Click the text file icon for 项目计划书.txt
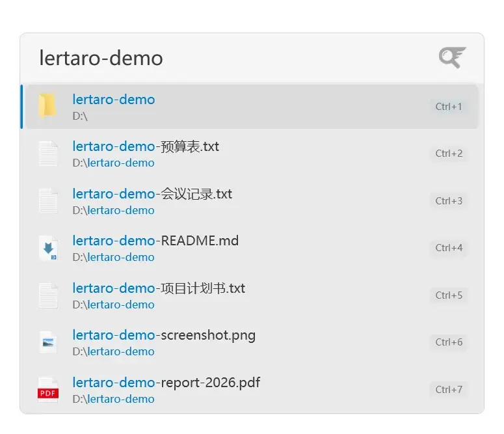The height and width of the screenshot is (434, 504). (48, 295)
